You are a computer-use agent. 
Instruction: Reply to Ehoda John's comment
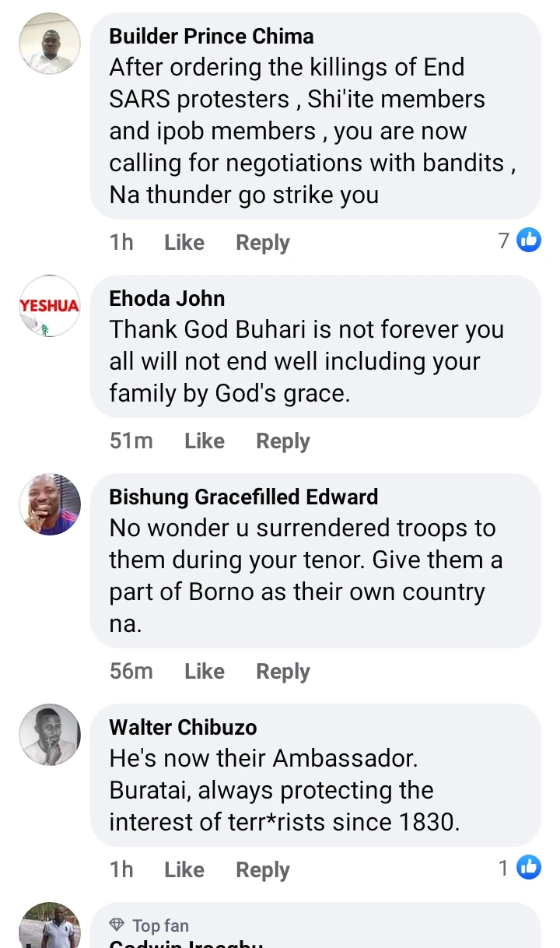pos(282,441)
